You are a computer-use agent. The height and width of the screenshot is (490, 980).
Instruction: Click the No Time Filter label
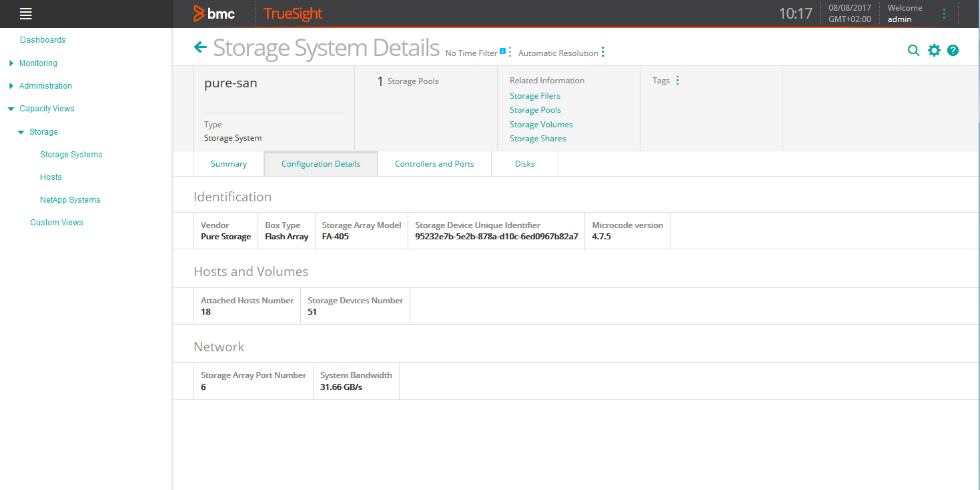click(471, 53)
